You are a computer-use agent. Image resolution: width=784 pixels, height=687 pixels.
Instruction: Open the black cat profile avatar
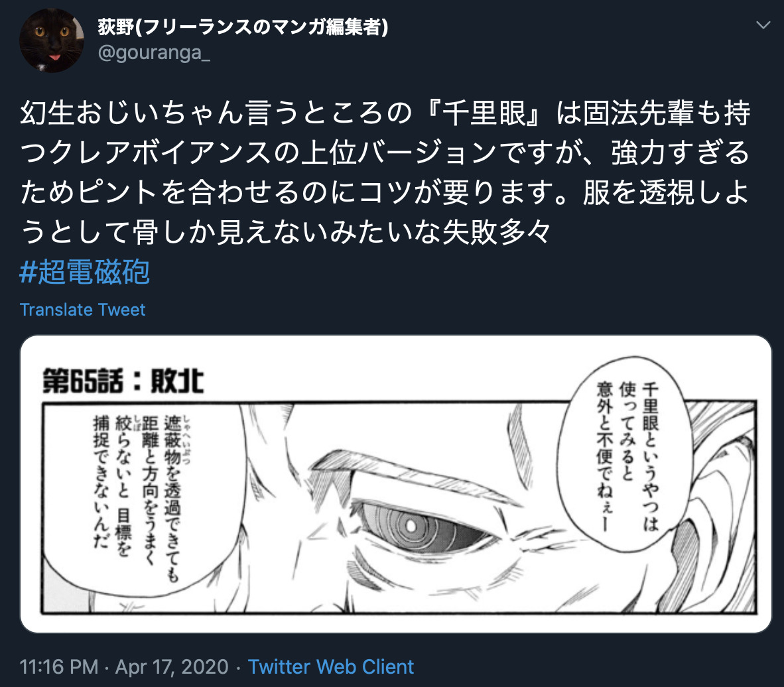point(52,40)
